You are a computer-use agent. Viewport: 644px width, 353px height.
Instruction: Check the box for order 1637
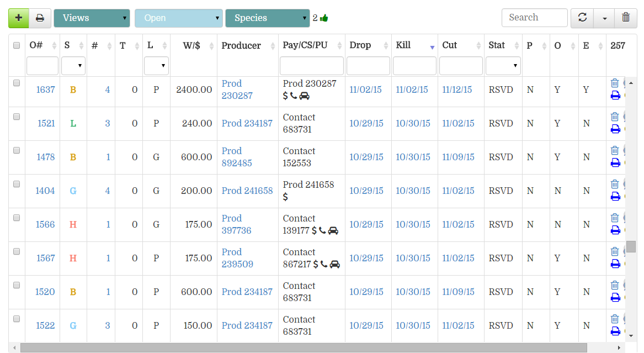[17, 83]
